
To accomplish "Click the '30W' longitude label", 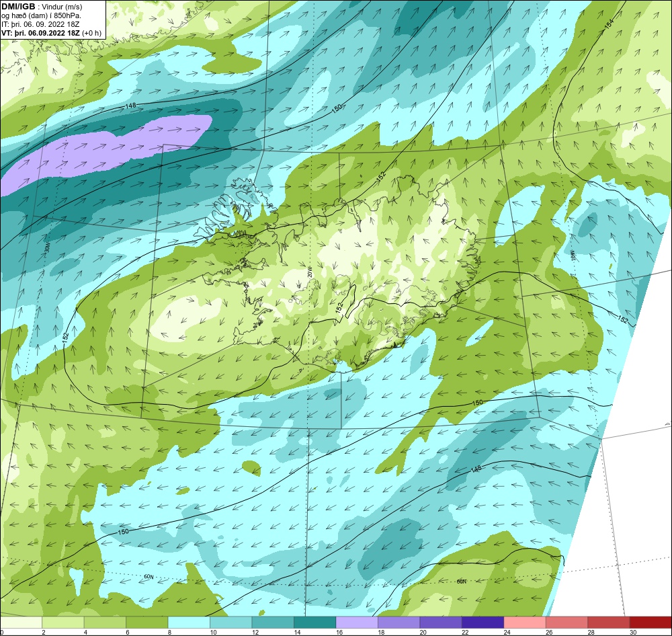I will pyautogui.click(x=47, y=247).
